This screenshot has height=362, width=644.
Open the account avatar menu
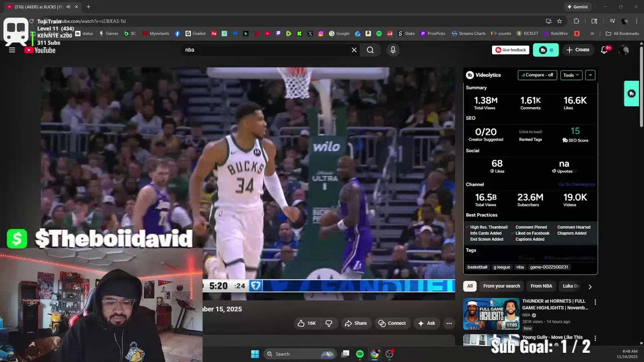[624, 50]
